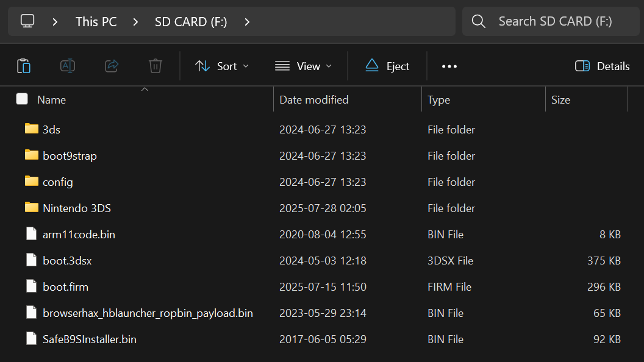This screenshot has width=644, height=362.
Task: Click the boot9strap folder icon
Action: [32, 155]
